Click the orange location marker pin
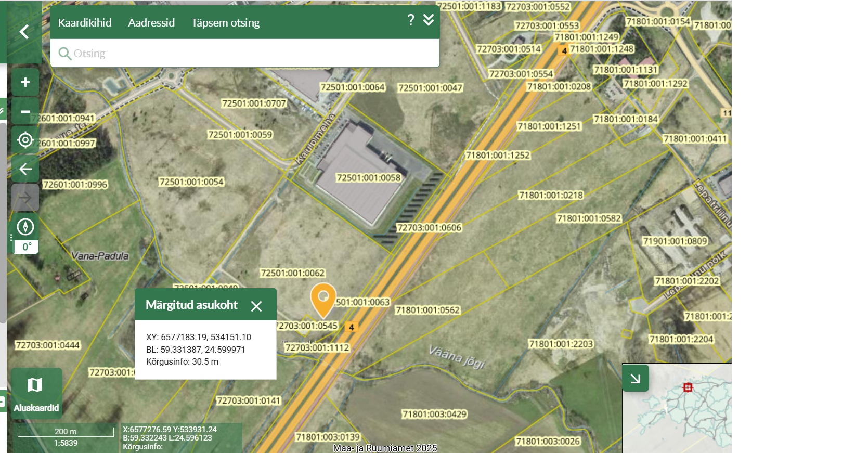Screen dimensions: 868x453 (x=323, y=299)
